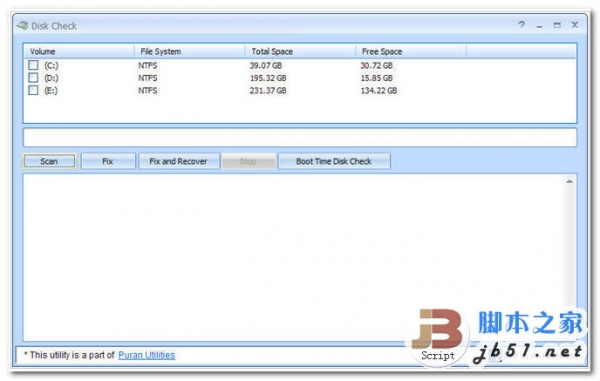
Task: Click the 231.37 GB total space value
Action: 268,91
